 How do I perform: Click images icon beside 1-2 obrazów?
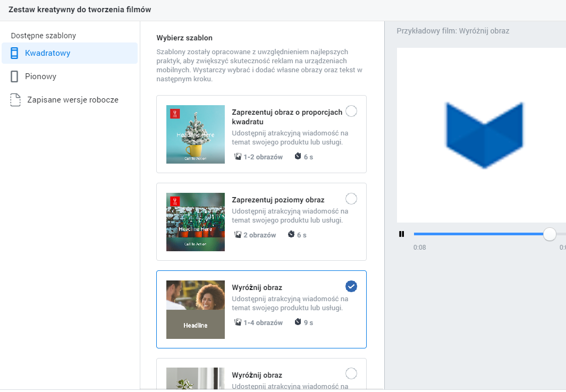point(238,157)
